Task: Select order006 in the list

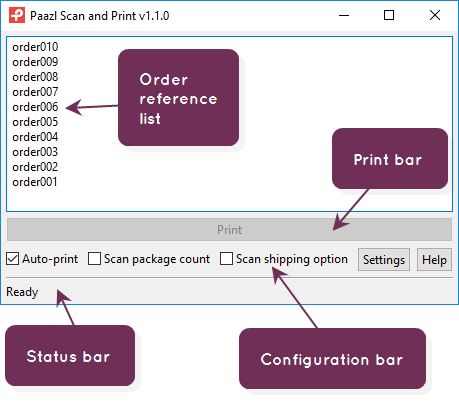Action: coord(35,107)
